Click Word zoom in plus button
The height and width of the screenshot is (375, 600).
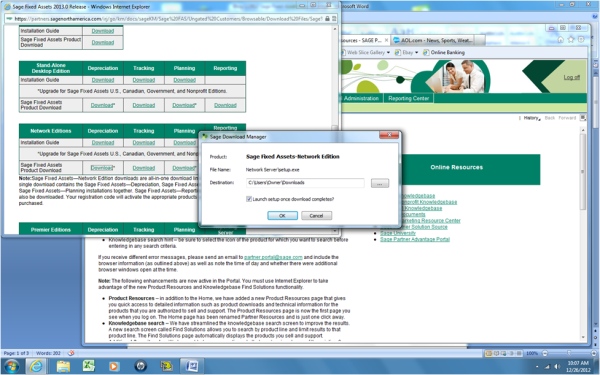pyautogui.click(x=593, y=353)
